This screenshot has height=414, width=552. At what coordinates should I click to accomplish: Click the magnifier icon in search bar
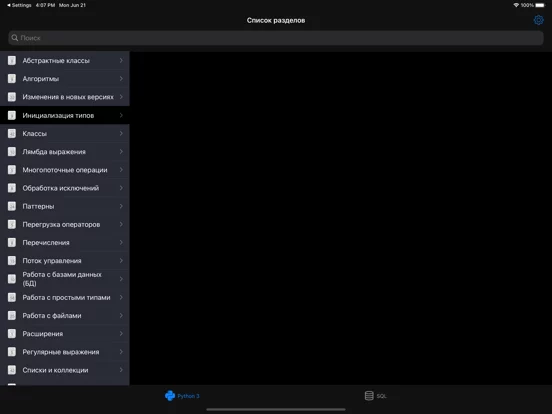(14, 38)
